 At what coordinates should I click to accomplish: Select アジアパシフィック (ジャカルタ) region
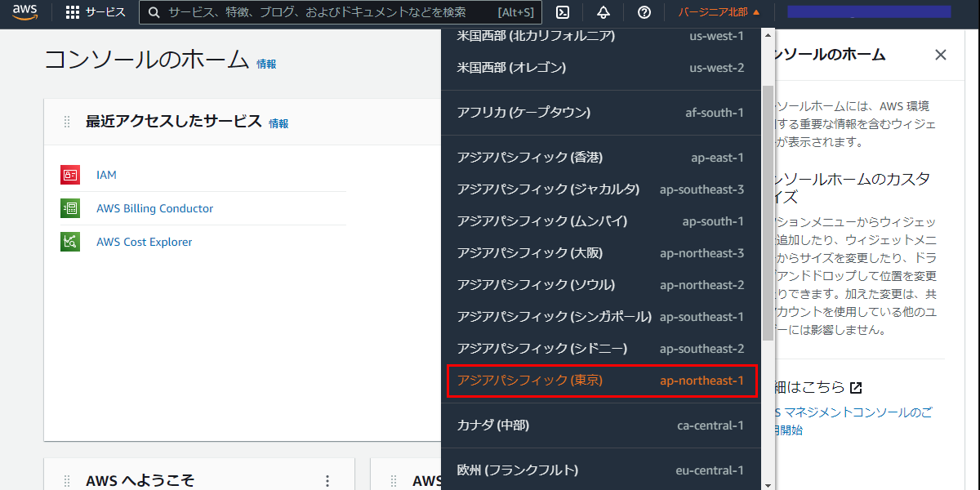(600, 189)
